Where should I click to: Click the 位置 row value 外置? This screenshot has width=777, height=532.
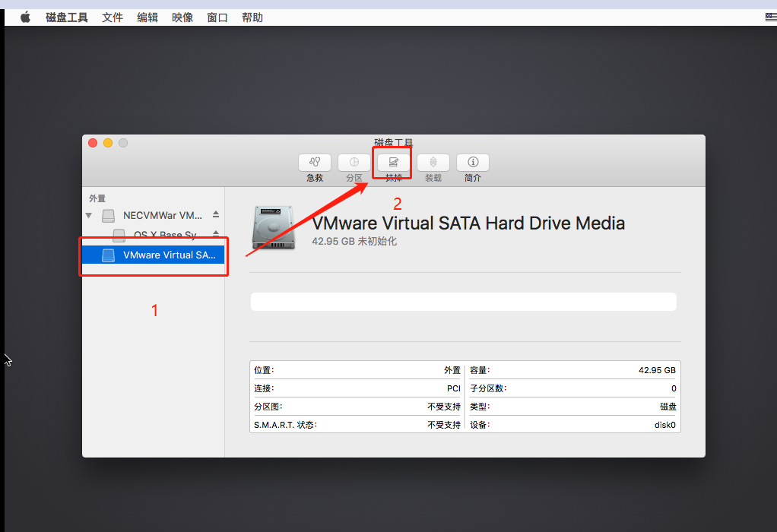click(452, 370)
